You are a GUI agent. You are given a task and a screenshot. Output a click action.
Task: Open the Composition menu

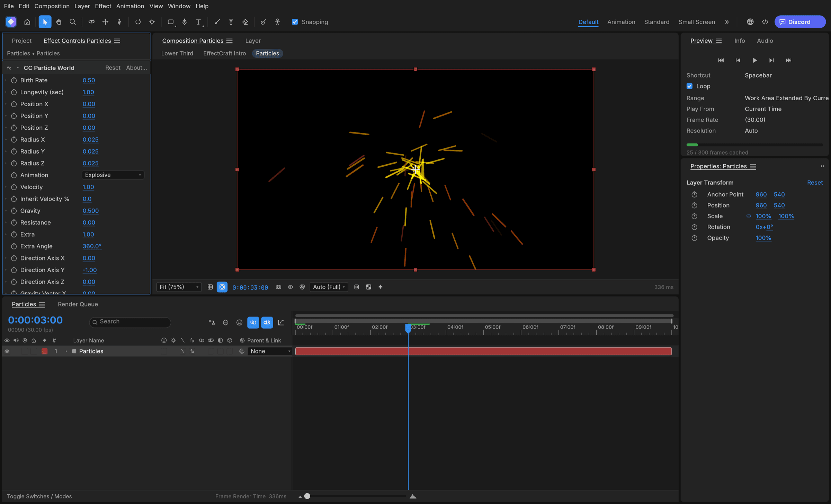coord(52,6)
